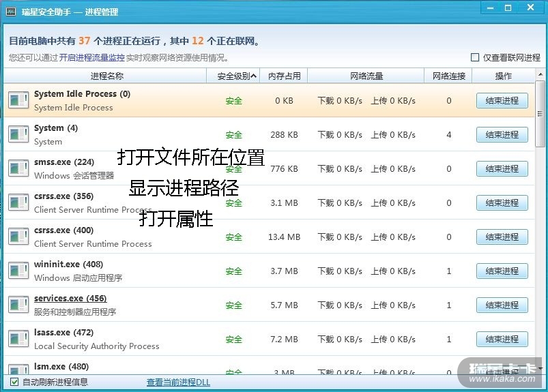548x392 pixels.
Task: Sort by 网络连接 column header
Action: [448, 76]
